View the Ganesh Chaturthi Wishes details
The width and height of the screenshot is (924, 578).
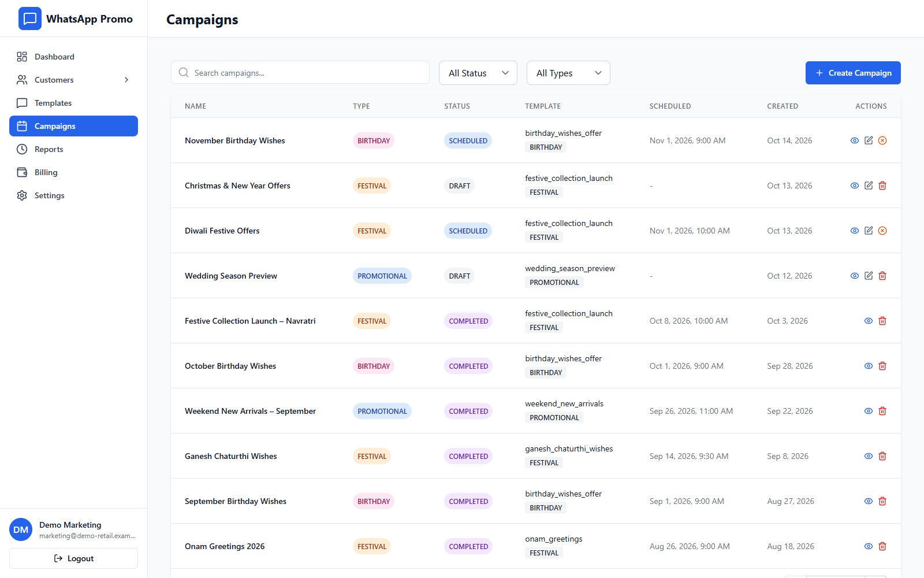pos(869,456)
